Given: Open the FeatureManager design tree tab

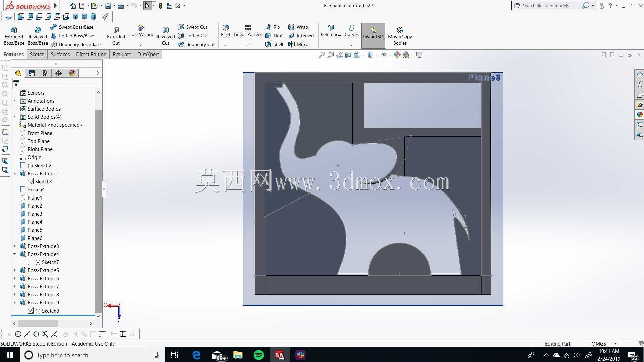Looking at the screenshot, I should pos(18,73).
